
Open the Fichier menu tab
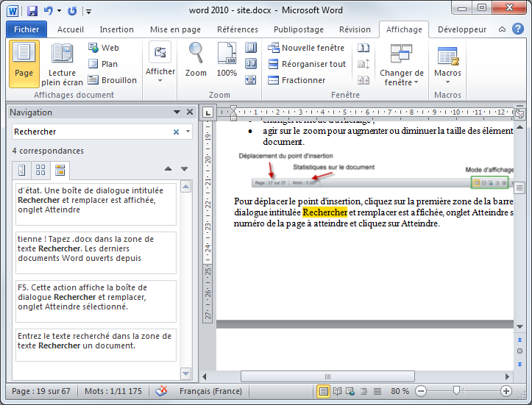(x=26, y=29)
